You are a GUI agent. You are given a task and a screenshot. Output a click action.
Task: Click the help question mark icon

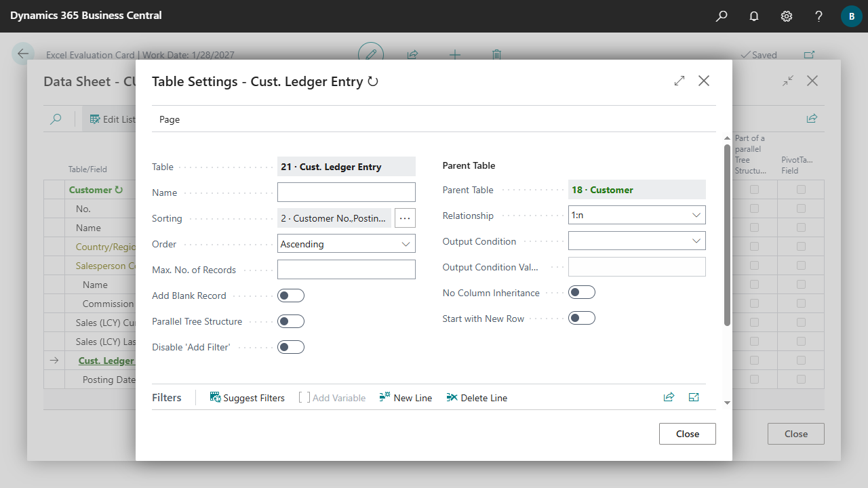[819, 16]
